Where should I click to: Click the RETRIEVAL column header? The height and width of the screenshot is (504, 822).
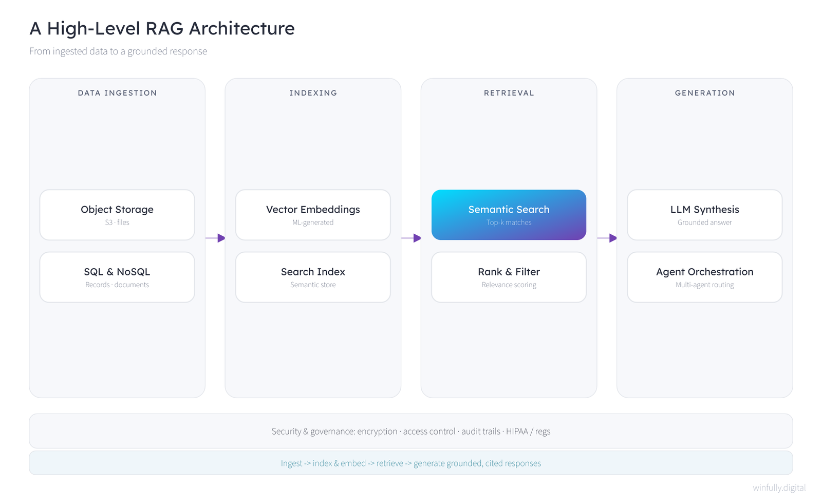[509, 93]
